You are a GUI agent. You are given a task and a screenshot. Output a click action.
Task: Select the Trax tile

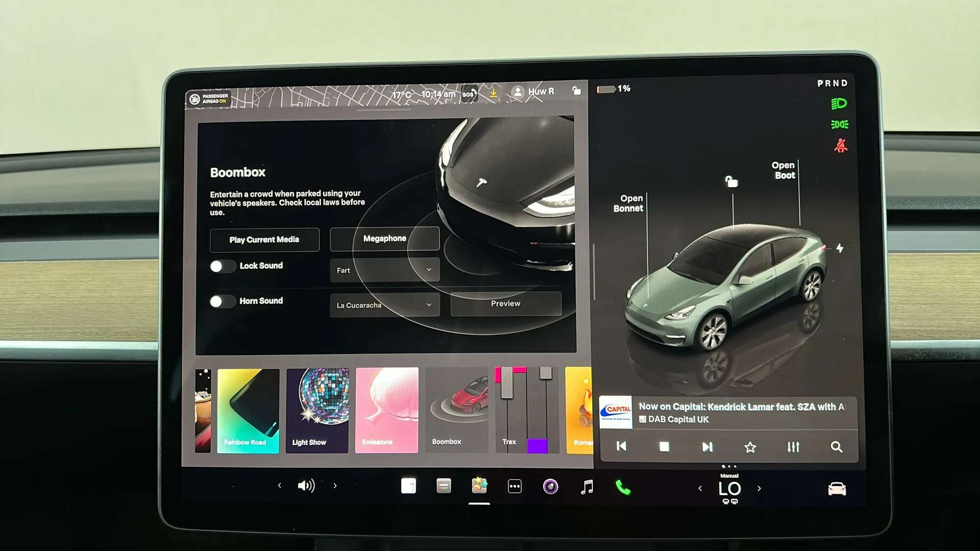point(527,410)
